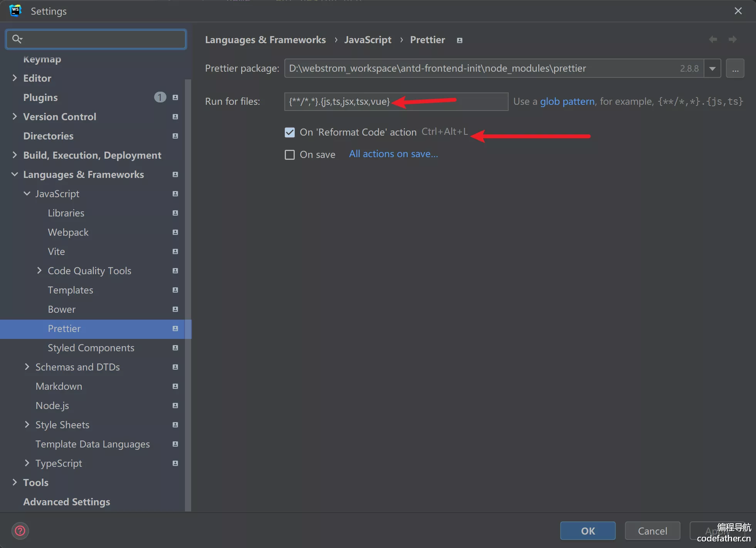
Task: Open the Template Data Languages page
Action: 92,444
